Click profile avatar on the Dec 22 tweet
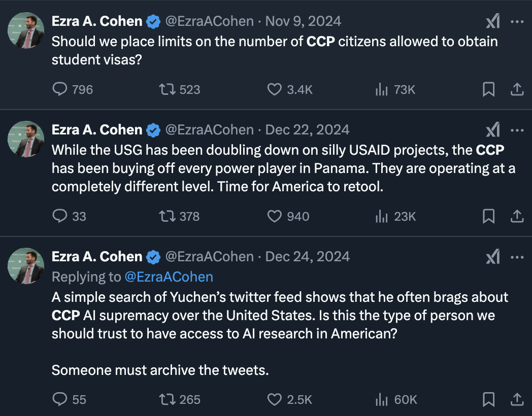 [x=26, y=139]
